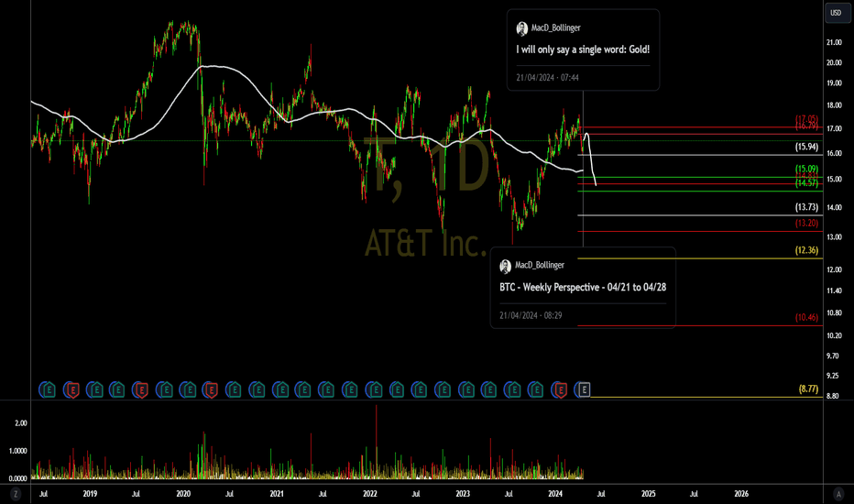Click the 8.80 price scale value

[832, 396]
